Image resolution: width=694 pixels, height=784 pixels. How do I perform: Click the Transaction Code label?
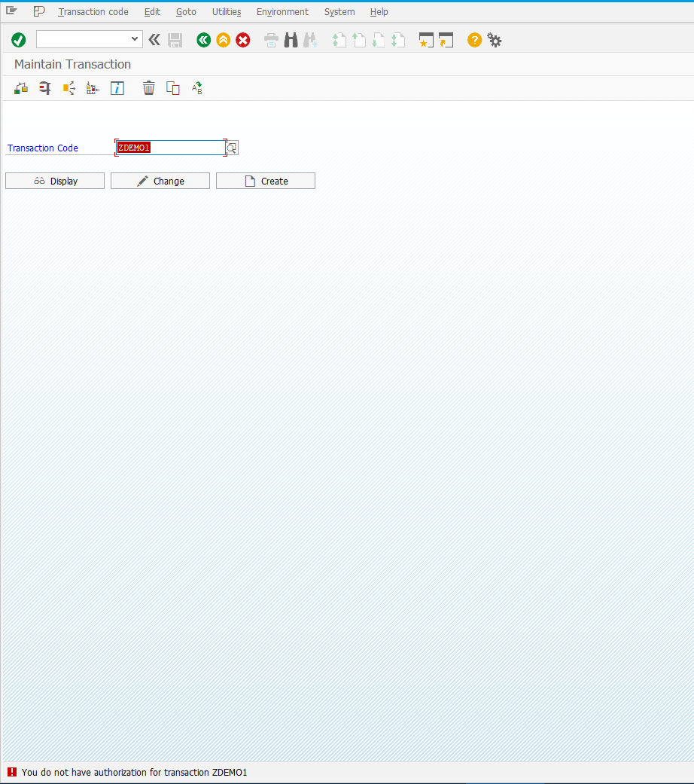pyautogui.click(x=42, y=148)
